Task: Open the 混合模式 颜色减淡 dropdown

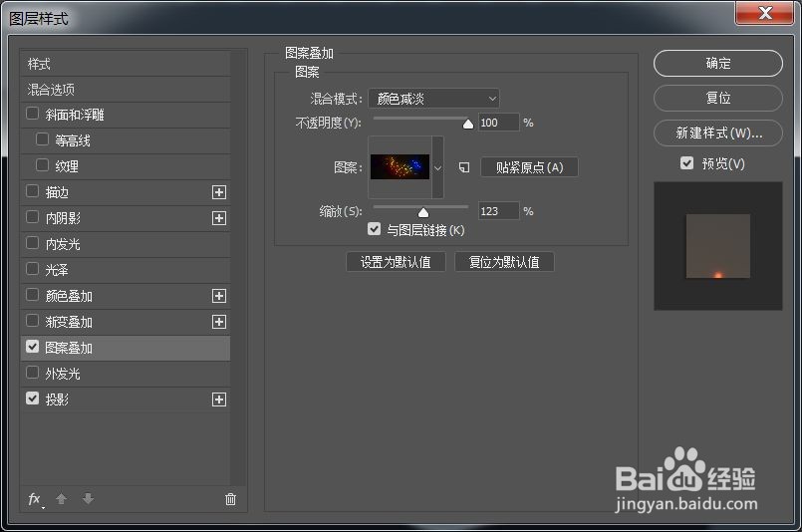Action: tap(433, 99)
